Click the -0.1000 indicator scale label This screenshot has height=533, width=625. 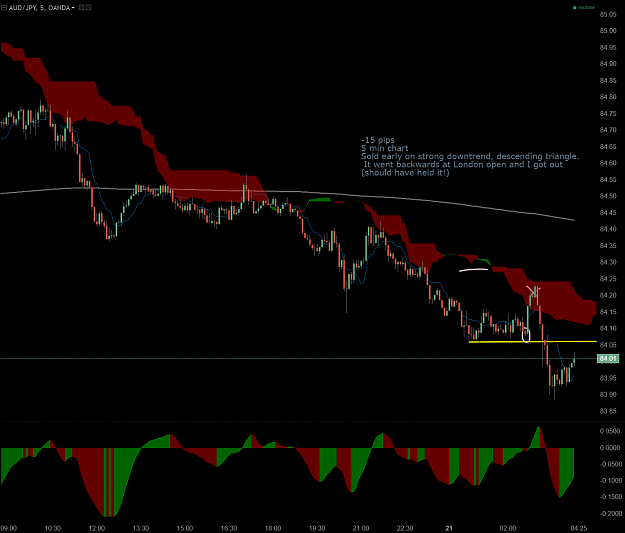tap(609, 481)
